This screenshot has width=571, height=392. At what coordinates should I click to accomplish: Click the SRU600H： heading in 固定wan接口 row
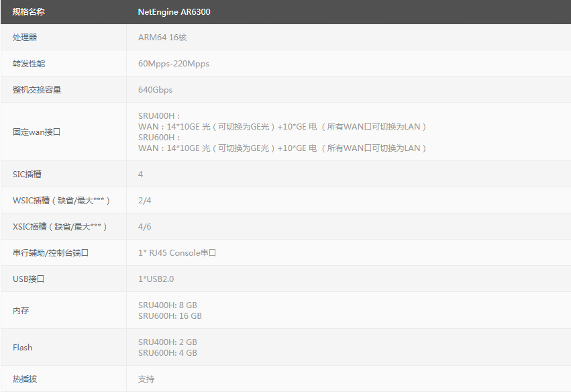(x=159, y=138)
